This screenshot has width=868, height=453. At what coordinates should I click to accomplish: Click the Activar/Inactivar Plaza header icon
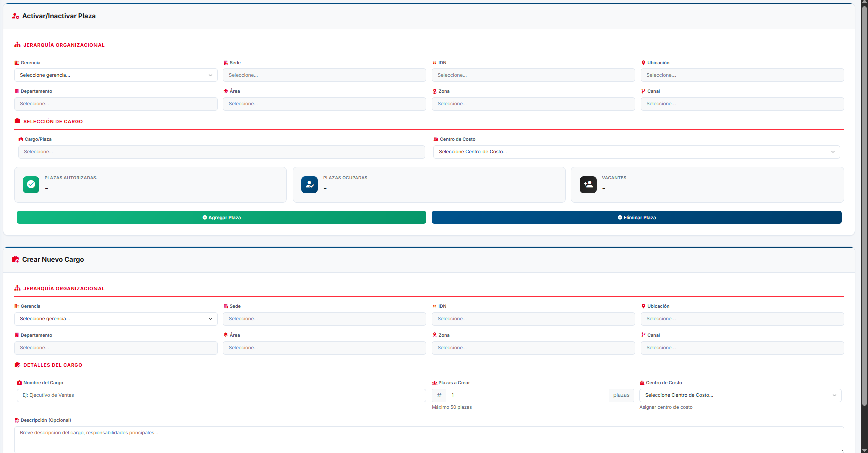[15, 16]
